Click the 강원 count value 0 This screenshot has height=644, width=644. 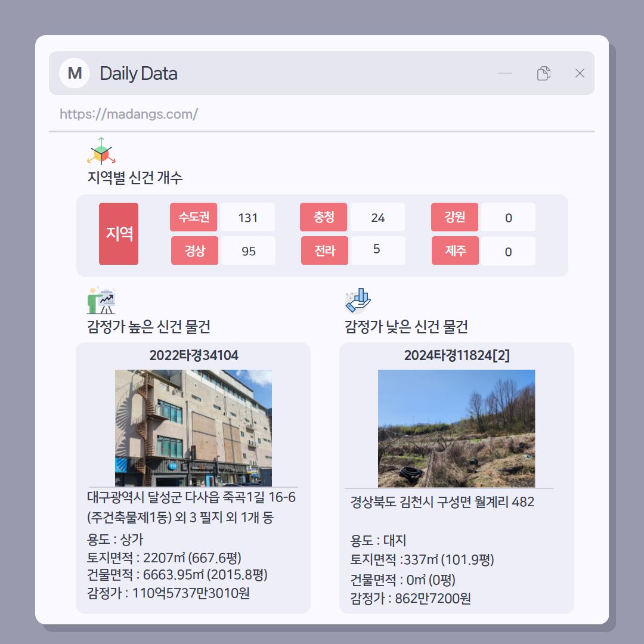point(509,217)
